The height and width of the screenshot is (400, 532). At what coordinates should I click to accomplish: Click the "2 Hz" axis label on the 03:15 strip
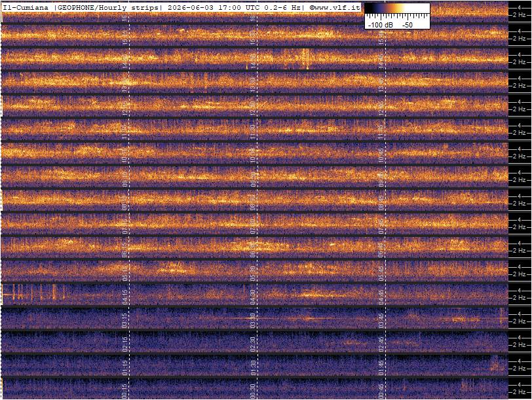coord(519,321)
